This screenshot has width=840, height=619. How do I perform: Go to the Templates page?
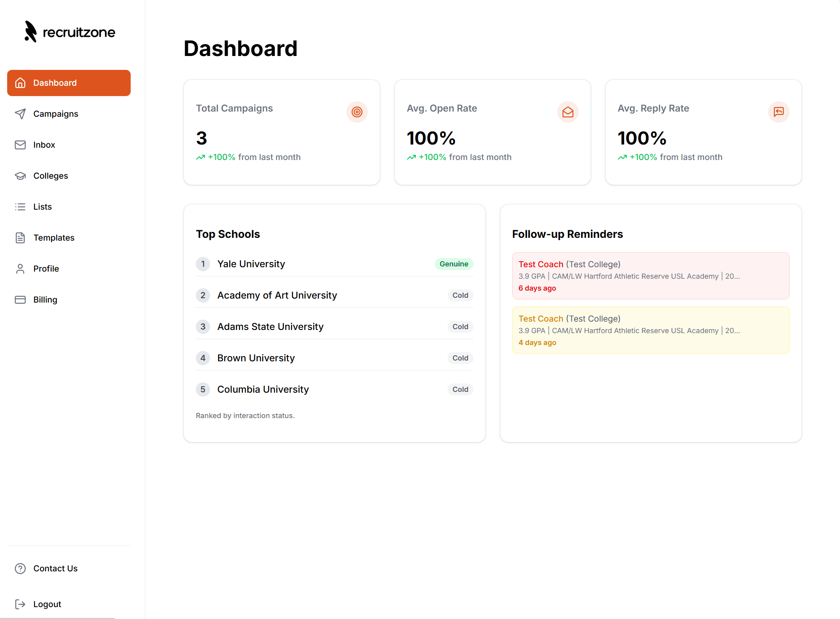tap(54, 238)
